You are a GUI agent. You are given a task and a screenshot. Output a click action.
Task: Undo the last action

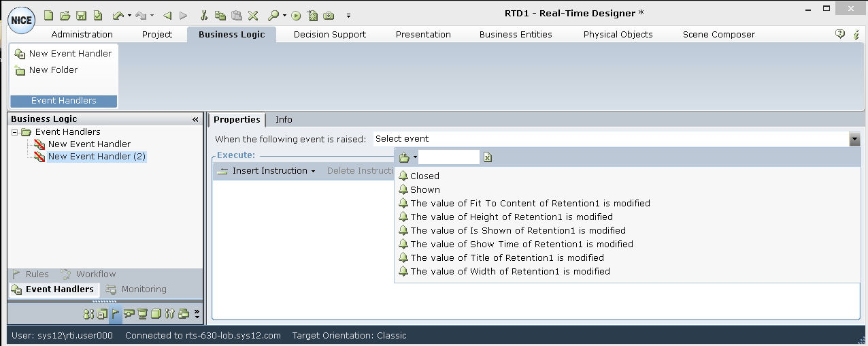point(118,15)
